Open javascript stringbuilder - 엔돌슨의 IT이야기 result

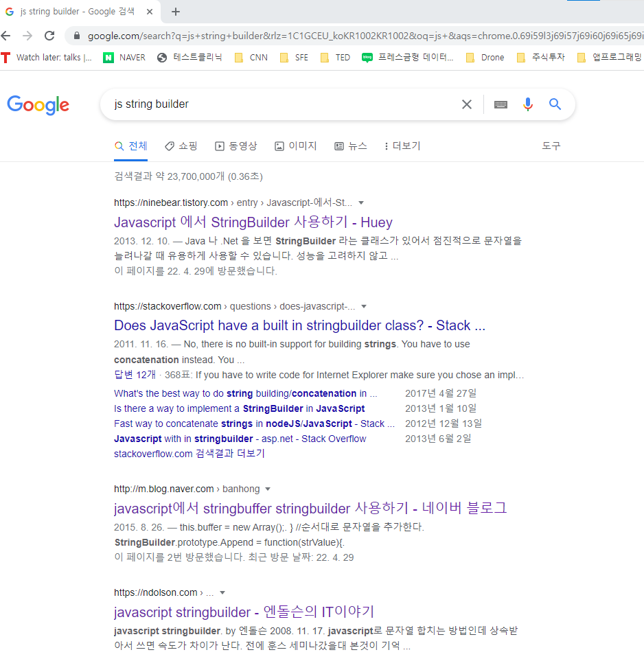pos(244,612)
